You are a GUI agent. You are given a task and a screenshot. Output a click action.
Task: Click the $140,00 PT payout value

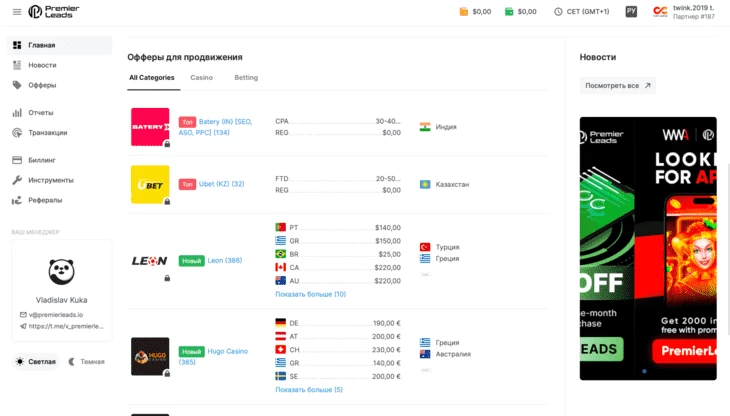click(x=388, y=228)
